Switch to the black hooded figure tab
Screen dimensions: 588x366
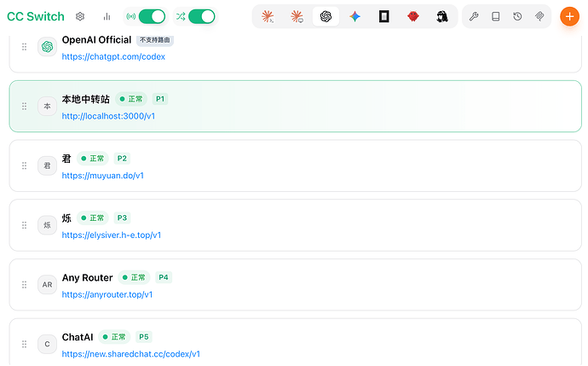442,16
